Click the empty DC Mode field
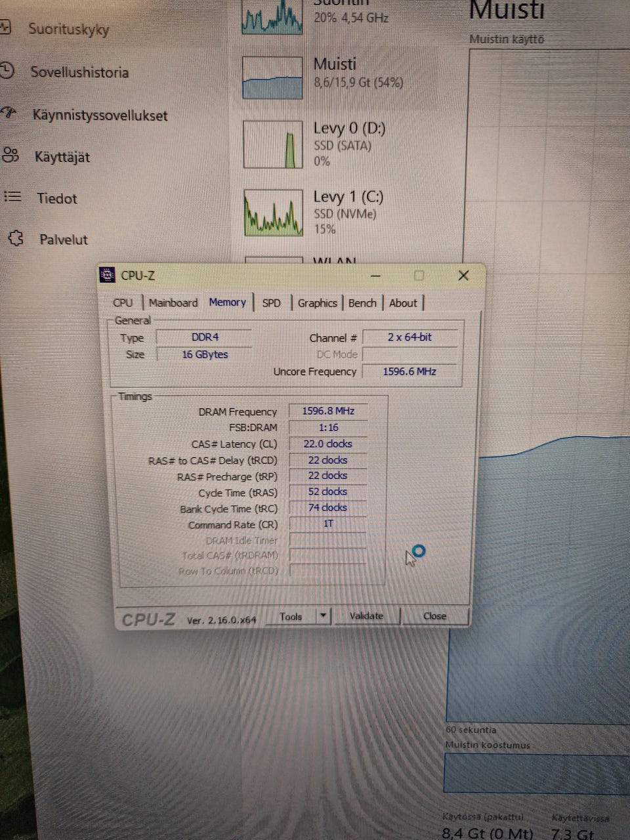The width and height of the screenshot is (630, 840). click(409, 354)
